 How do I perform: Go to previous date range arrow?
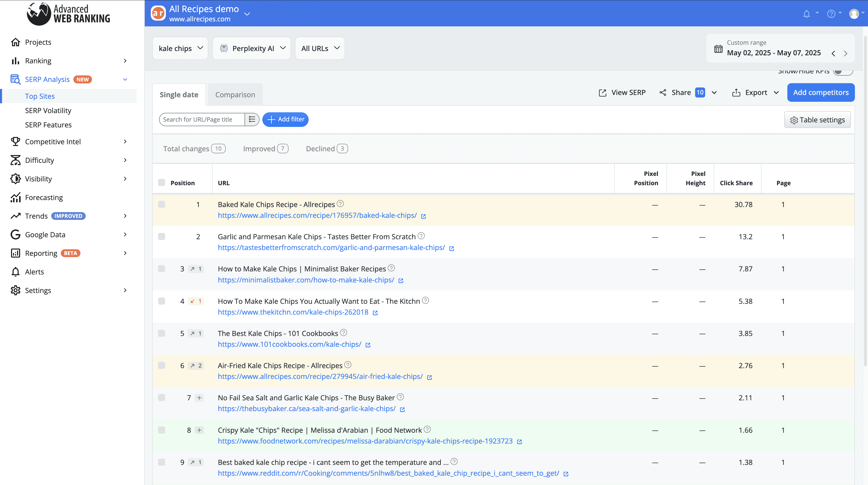point(833,53)
